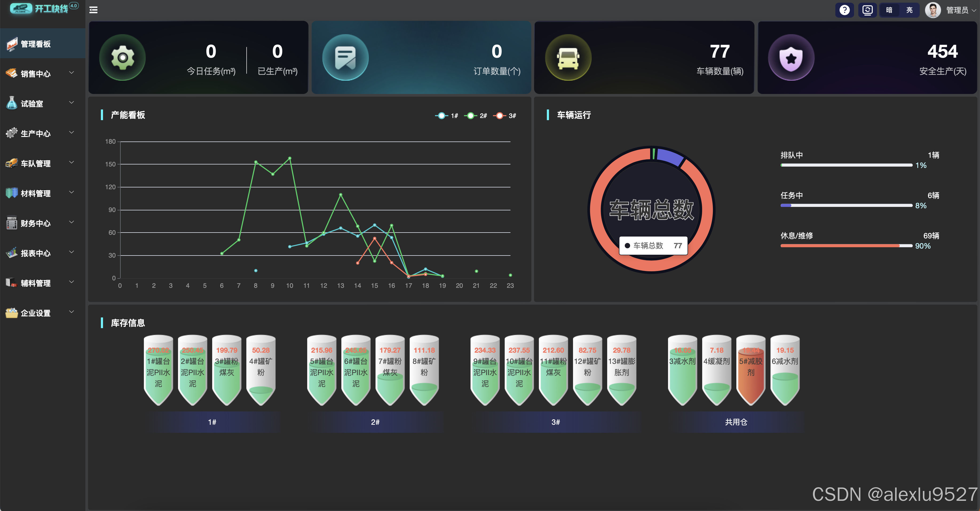Click the order document icon on card

pyautogui.click(x=345, y=57)
